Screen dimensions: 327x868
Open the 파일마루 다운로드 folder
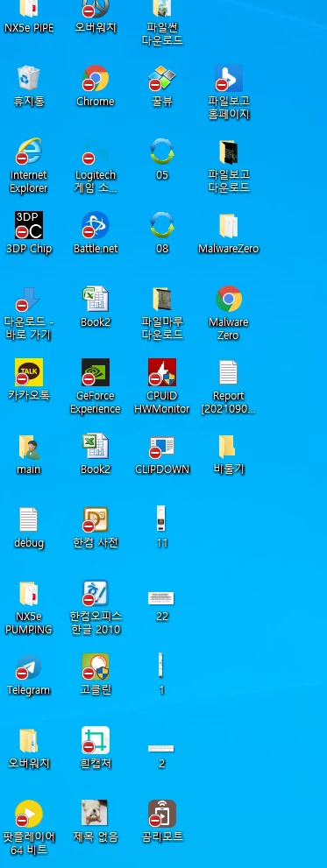pyautogui.click(x=162, y=299)
